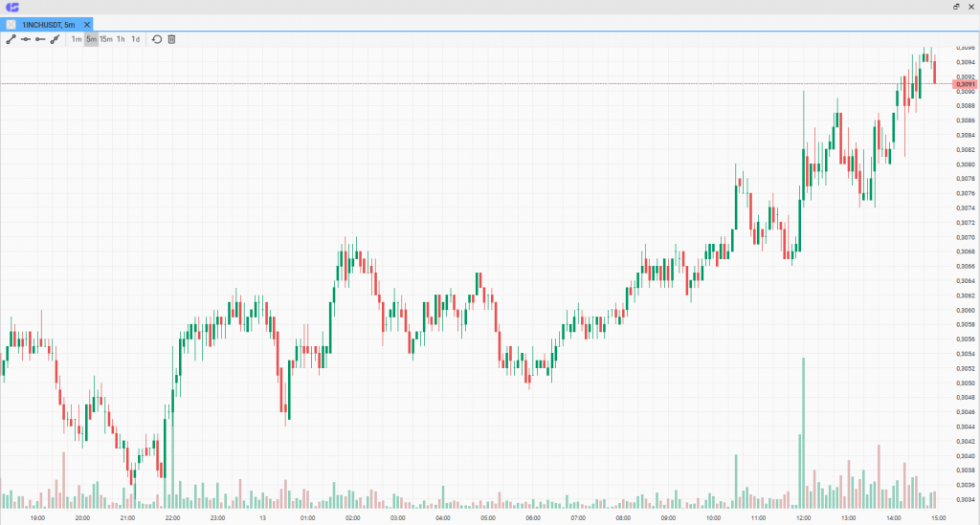Toggle the 5m timeframe button
This screenshot has width=980, height=525.
pyautogui.click(x=91, y=39)
